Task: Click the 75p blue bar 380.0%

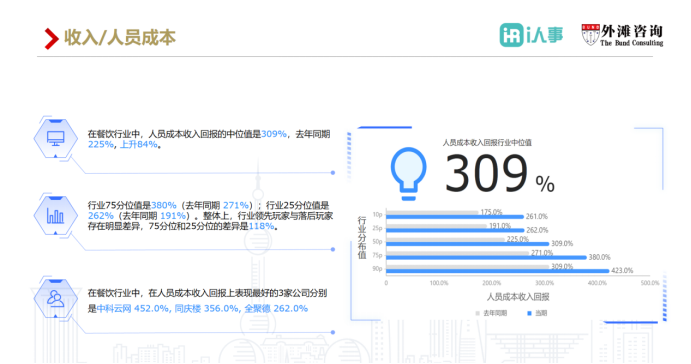Action: (486, 257)
